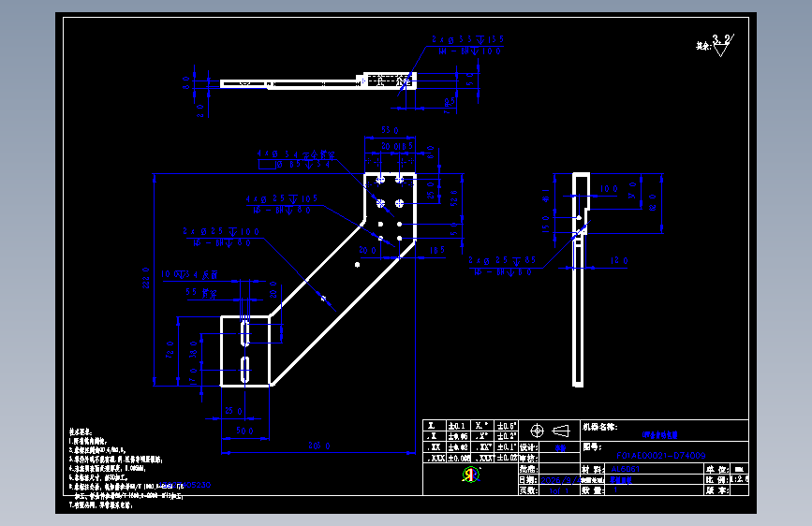Select material value AL6061

coord(625,469)
